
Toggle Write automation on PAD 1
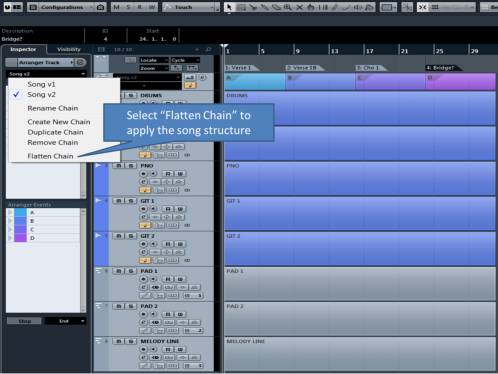(x=180, y=279)
